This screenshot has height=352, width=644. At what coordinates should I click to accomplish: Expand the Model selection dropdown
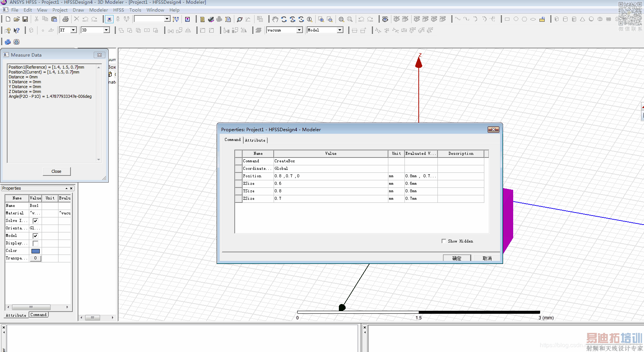[x=340, y=30]
